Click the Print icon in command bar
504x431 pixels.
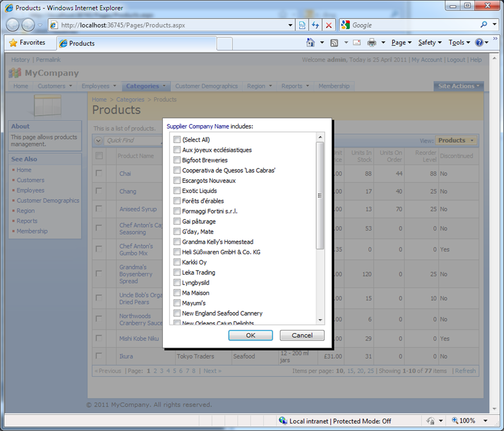pos(372,43)
